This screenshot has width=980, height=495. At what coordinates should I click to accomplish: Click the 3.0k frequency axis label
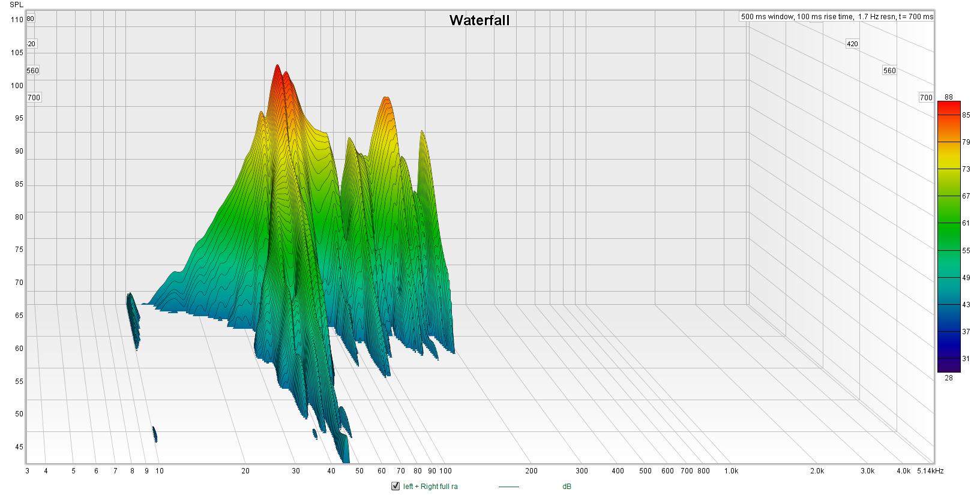[x=867, y=471]
